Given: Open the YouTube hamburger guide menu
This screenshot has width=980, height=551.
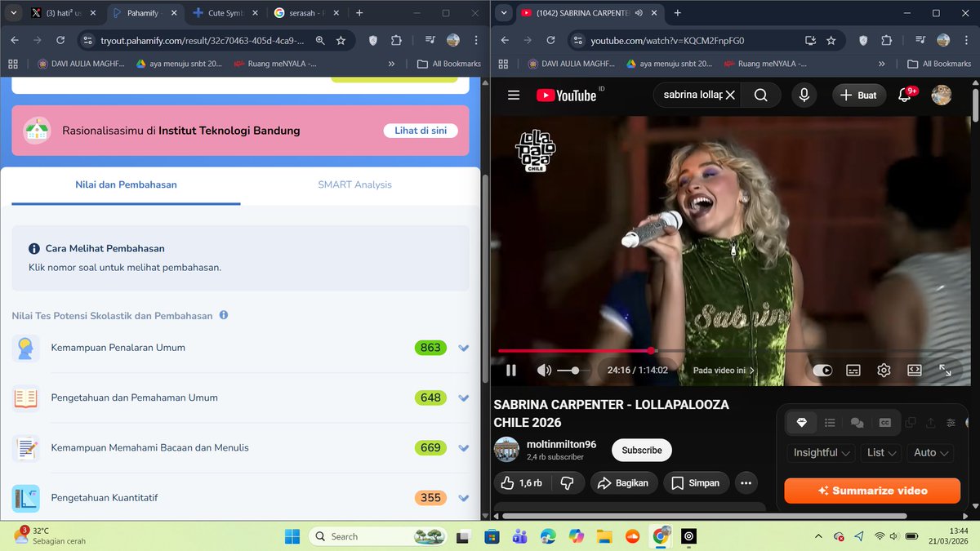Looking at the screenshot, I should [x=514, y=95].
